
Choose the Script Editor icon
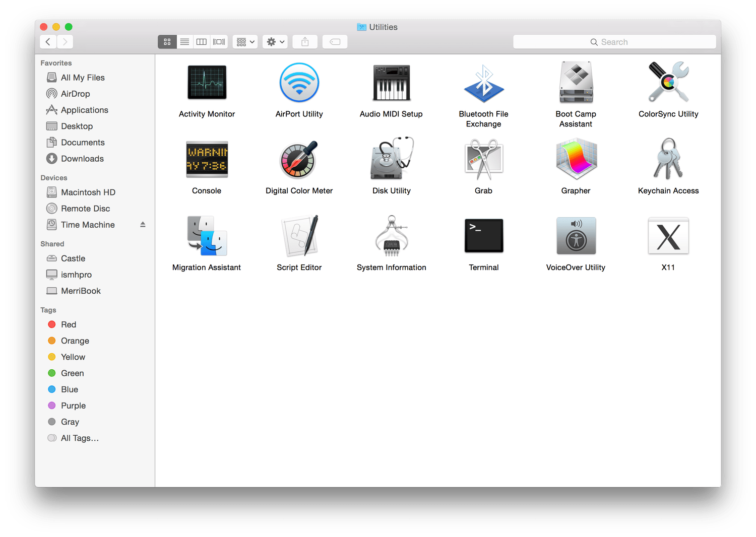(299, 236)
